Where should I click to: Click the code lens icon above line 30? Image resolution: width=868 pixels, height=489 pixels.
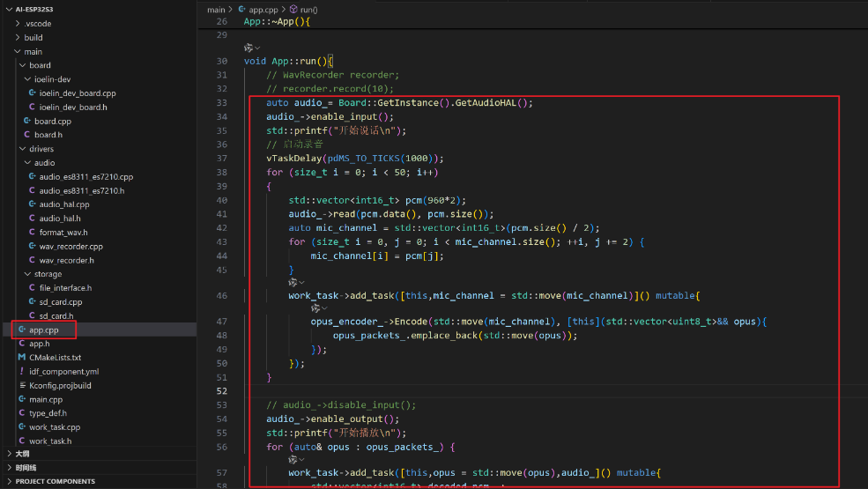tap(249, 48)
